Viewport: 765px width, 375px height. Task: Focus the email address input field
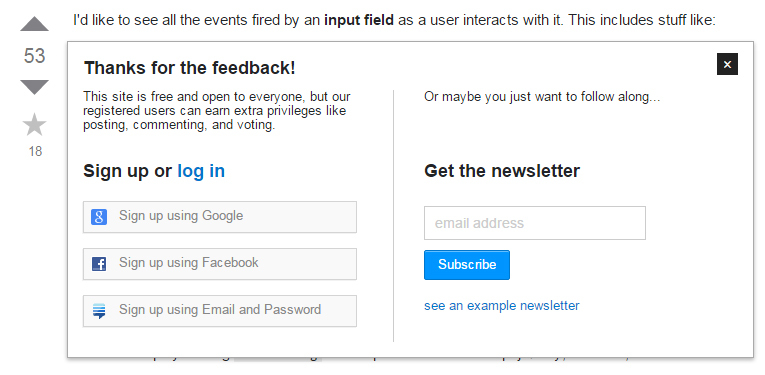pyautogui.click(x=535, y=223)
